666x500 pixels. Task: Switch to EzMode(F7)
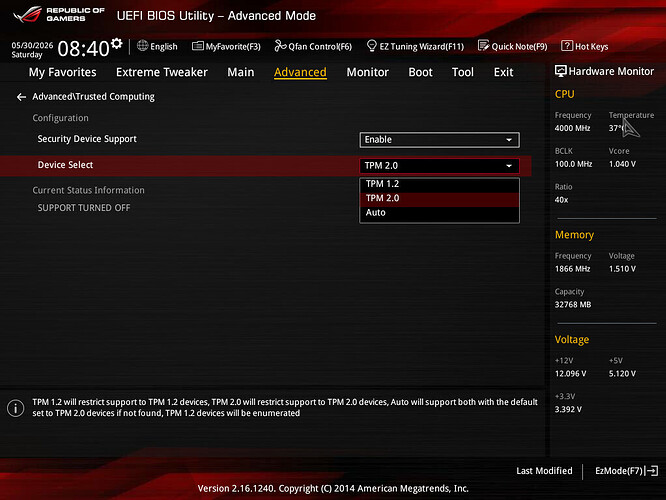point(619,471)
